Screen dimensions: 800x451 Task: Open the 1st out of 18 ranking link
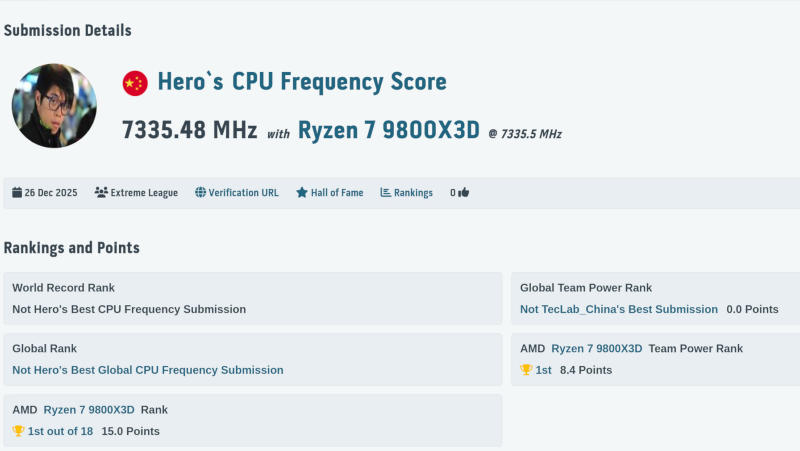coord(60,431)
